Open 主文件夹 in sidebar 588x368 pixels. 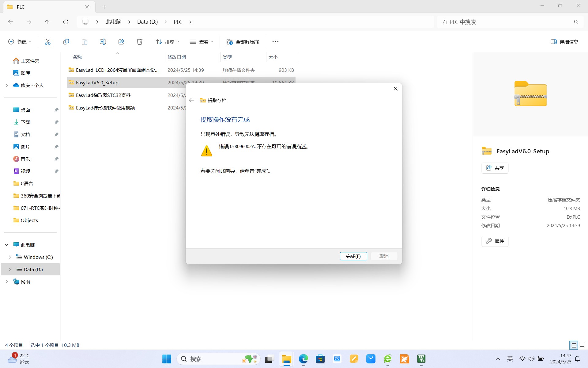coord(26,61)
